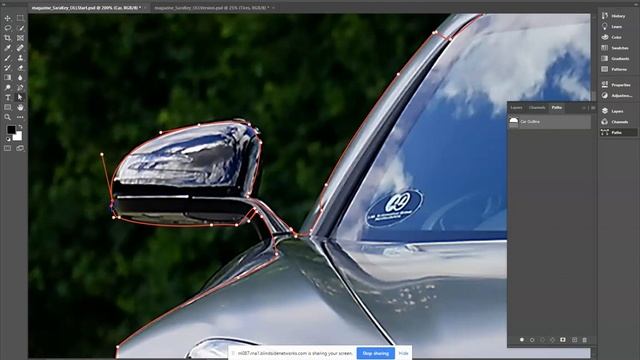Select the Type tool
This screenshot has height=360, width=640.
pyautogui.click(x=7, y=98)
